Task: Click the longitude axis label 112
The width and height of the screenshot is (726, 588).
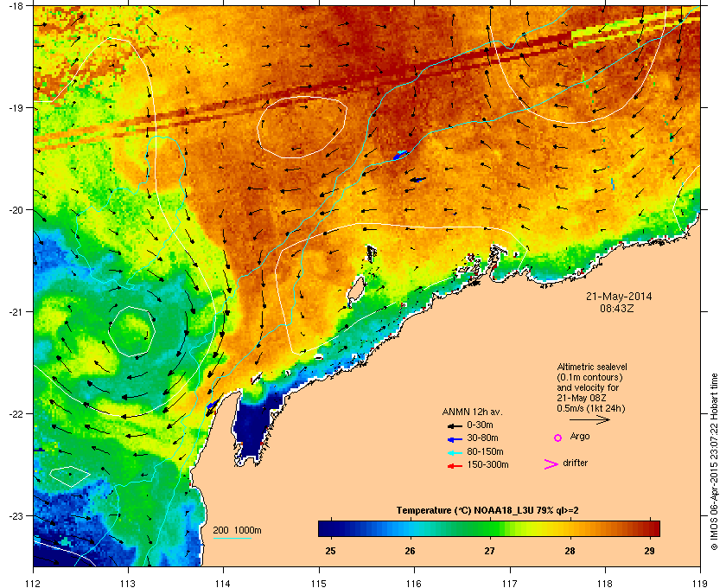Action: pyautogui.click(x=34, y=584)
